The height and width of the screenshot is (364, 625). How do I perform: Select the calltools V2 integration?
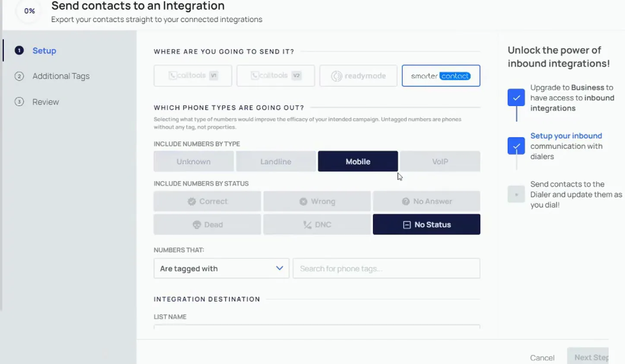[x=275, y=75]
